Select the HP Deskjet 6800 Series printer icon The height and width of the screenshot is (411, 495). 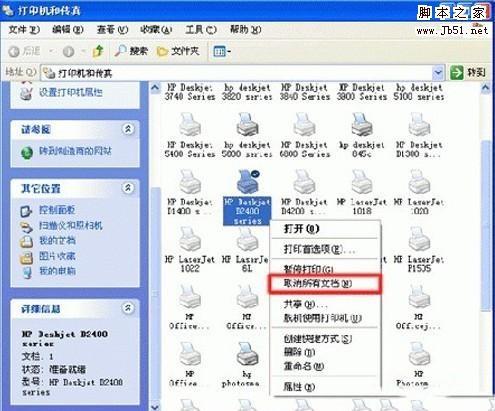point(304,125)
